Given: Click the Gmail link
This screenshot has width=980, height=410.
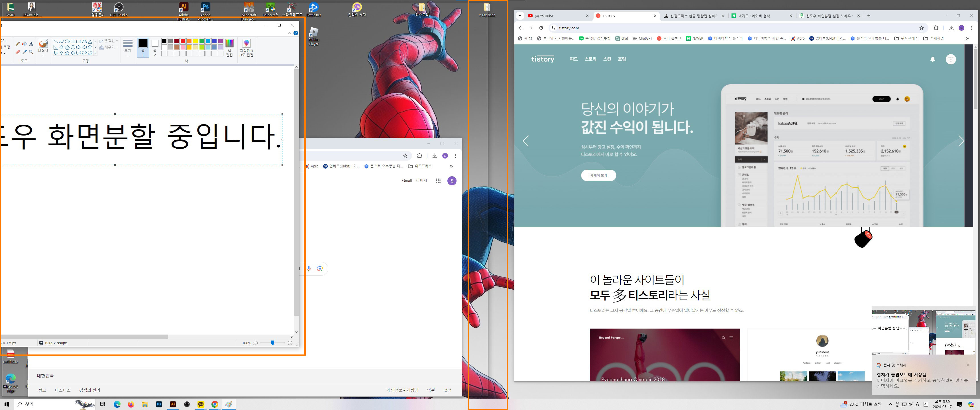Looking at the screenshot, I should pos(407,181).
